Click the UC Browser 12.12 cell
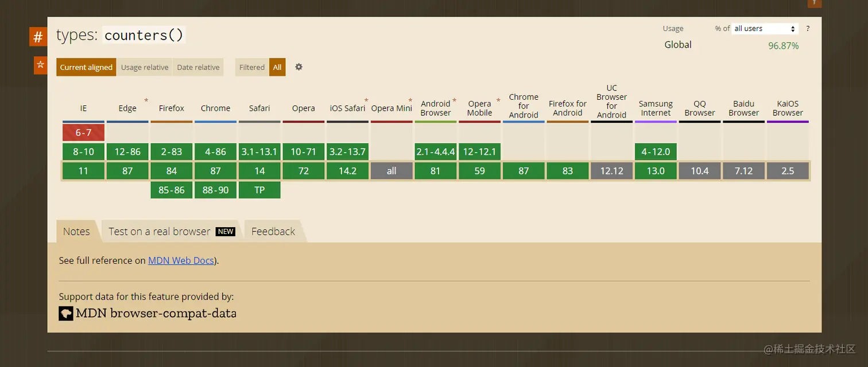The height and width of the screenshot is (367, 868). pos(611,171)
